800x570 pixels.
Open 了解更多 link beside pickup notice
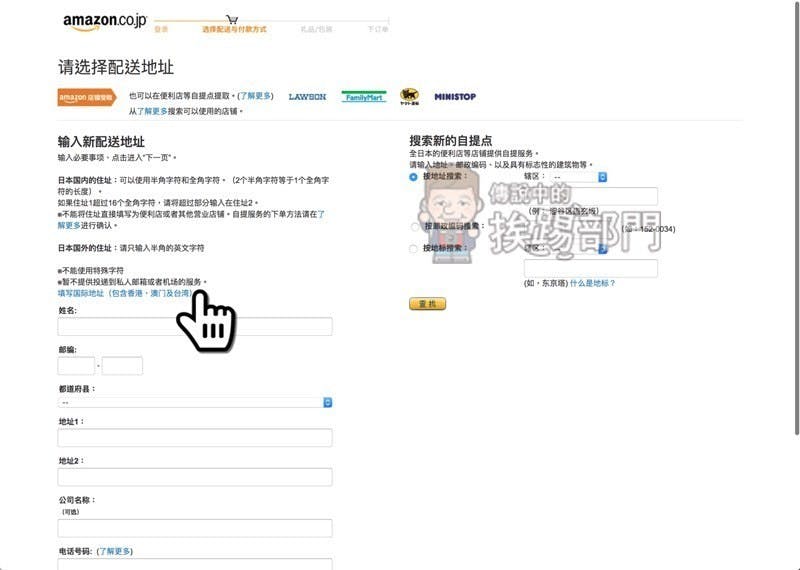255,96
